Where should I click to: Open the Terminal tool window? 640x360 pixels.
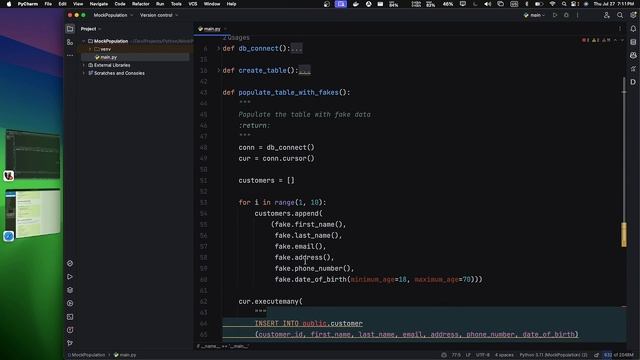coord(70,317)
